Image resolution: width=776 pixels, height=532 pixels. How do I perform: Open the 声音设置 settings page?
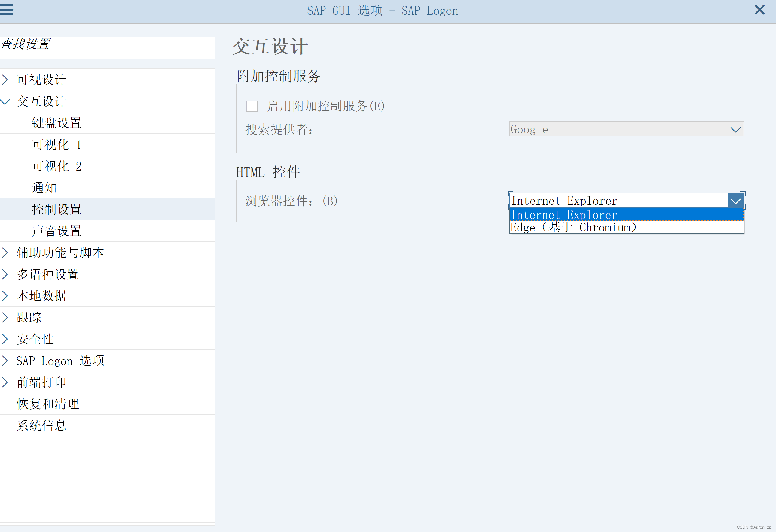click(x=56, y=231)
